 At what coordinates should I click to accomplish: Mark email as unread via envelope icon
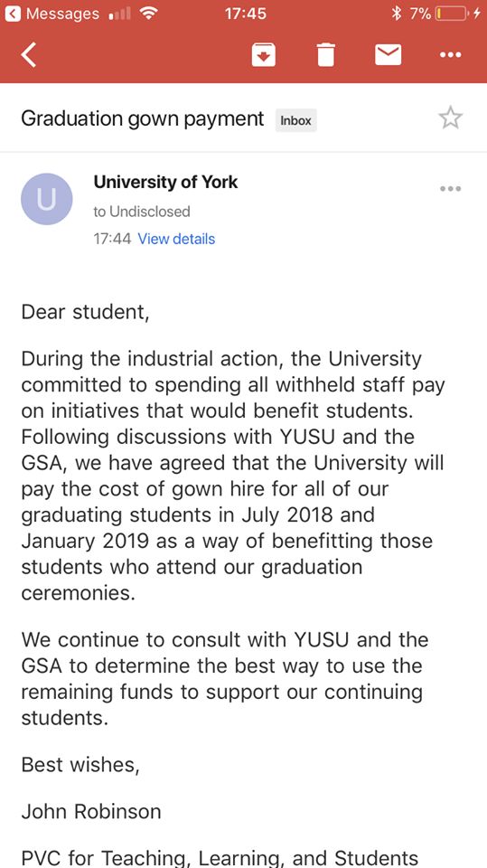coord(388,55)
